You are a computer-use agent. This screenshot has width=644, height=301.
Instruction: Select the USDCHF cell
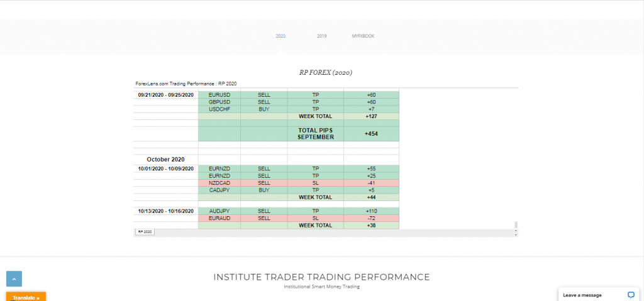[219, 109]
